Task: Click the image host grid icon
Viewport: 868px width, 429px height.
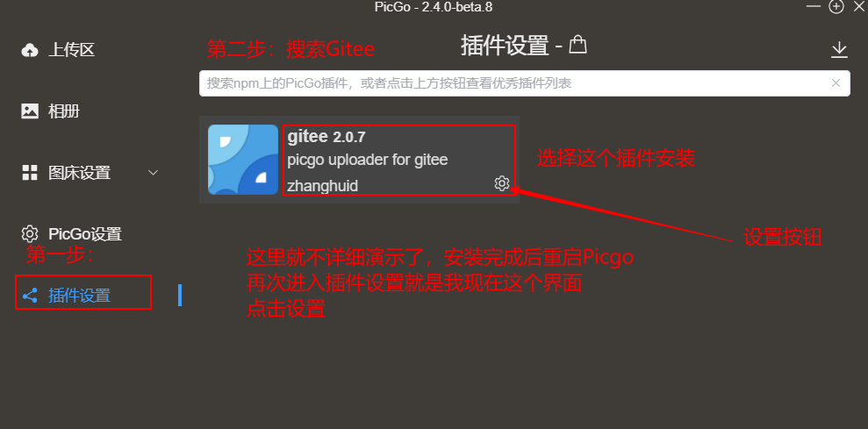Action: tap(29, 173)
